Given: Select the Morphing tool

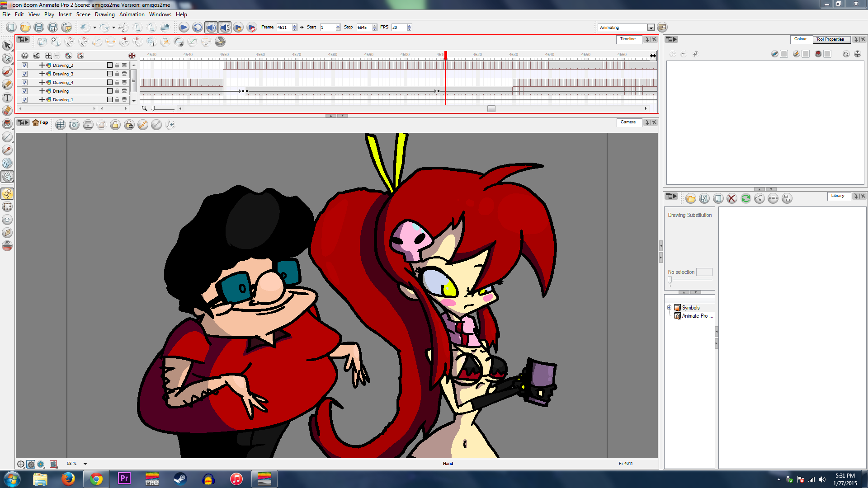Looking at the screenshot, I should click(7, 163).
